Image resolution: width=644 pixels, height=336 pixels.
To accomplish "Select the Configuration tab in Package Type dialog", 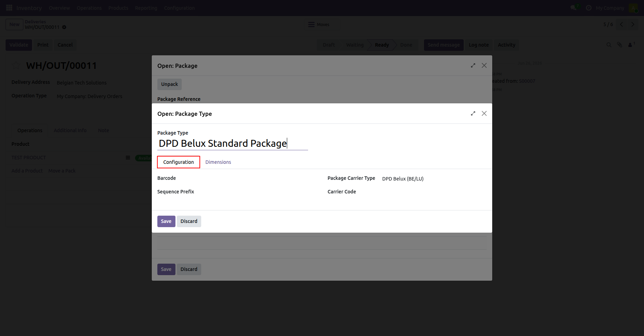I will 179,162.
